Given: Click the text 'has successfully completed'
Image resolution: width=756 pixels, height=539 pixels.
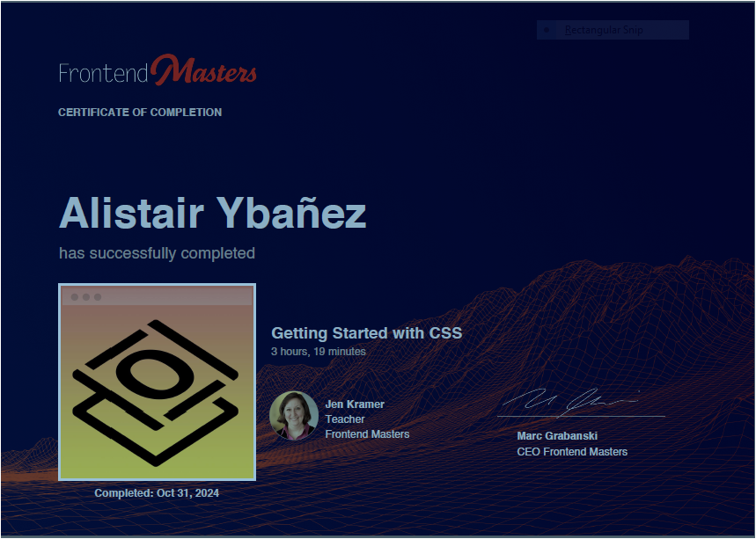Looking at the screenshot, I should [x=157, y=253].
